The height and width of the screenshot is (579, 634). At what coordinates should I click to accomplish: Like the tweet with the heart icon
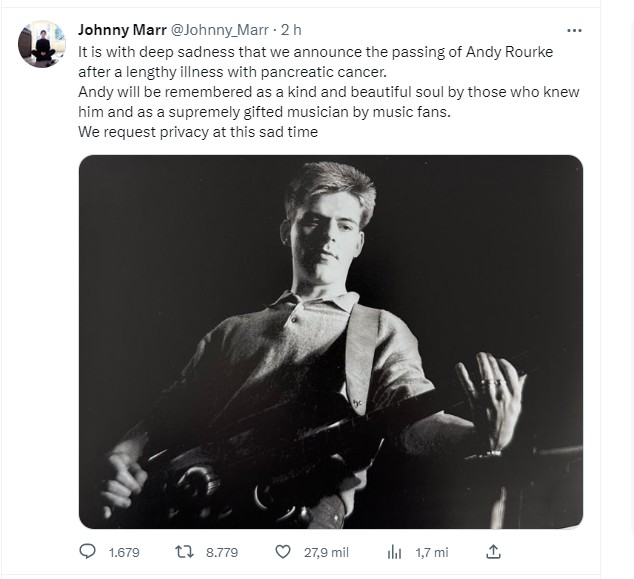283,551
